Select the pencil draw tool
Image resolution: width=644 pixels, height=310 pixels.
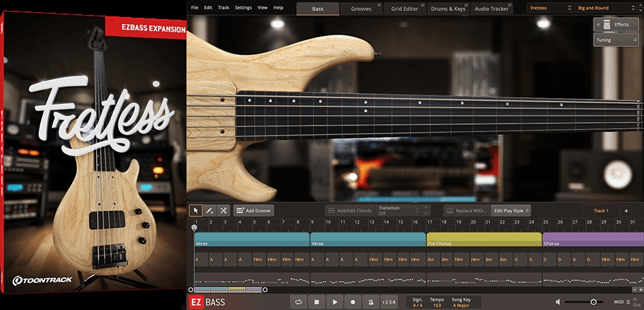pos(210,211)
